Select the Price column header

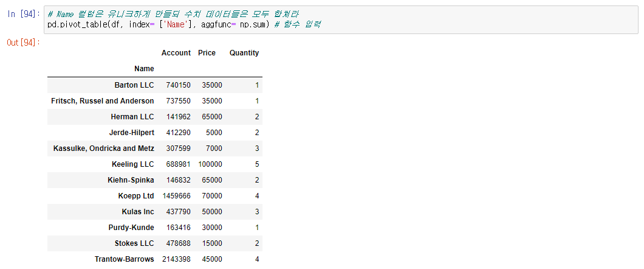207,53
